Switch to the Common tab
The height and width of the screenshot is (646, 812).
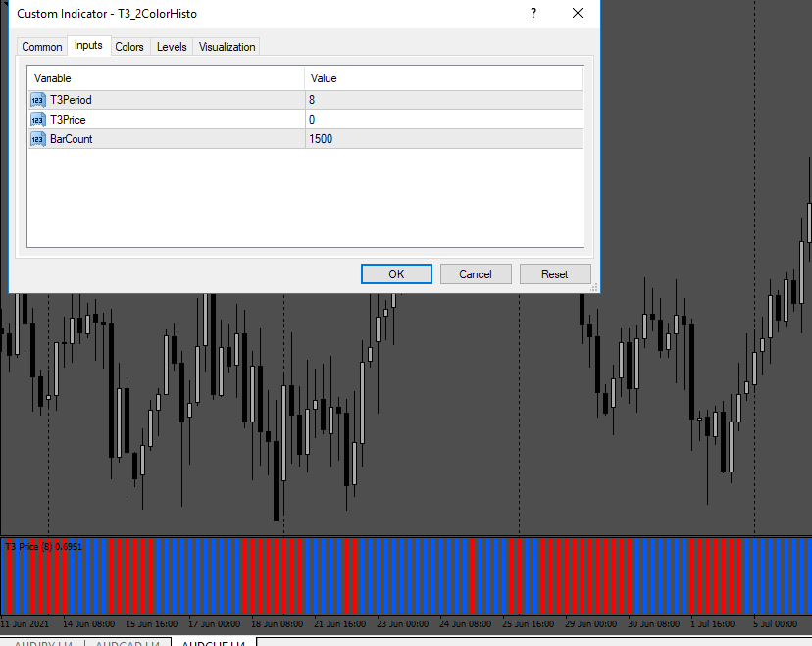(42, 47)
